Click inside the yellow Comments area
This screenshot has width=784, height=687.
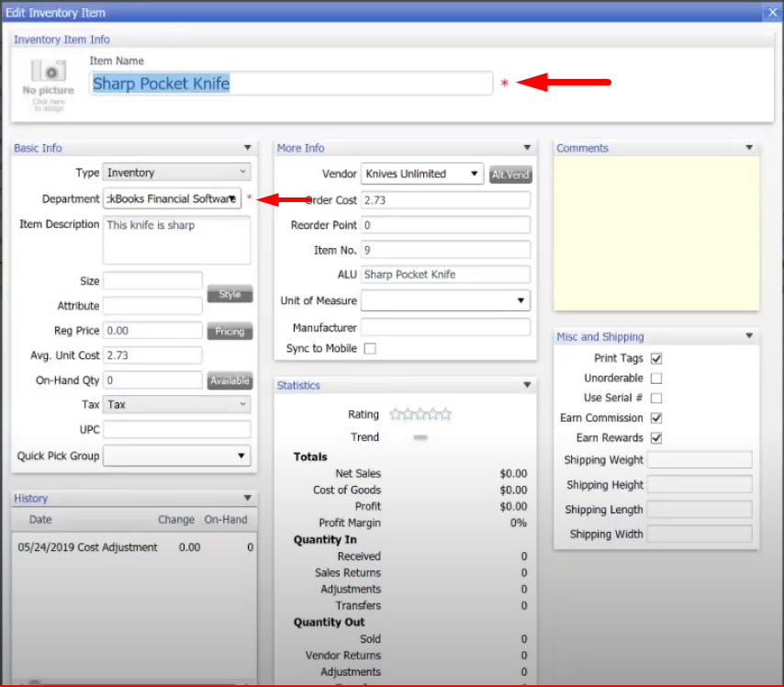(x=656, y=233)
